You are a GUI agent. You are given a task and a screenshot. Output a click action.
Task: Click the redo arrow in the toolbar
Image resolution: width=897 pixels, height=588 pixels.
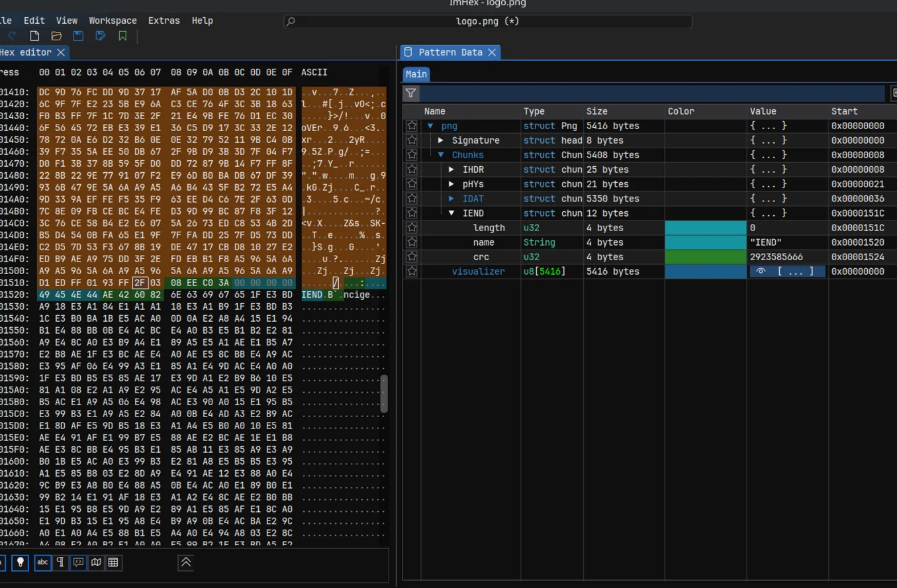point(12,36)
